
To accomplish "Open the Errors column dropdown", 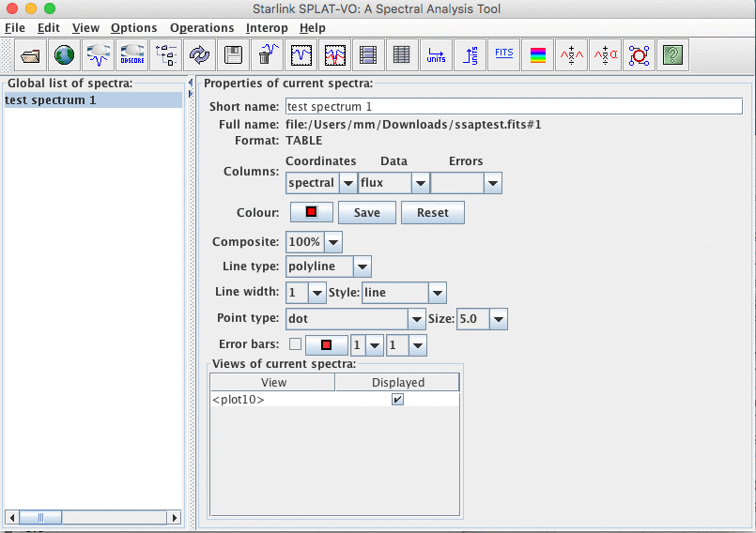I will 492,183.
